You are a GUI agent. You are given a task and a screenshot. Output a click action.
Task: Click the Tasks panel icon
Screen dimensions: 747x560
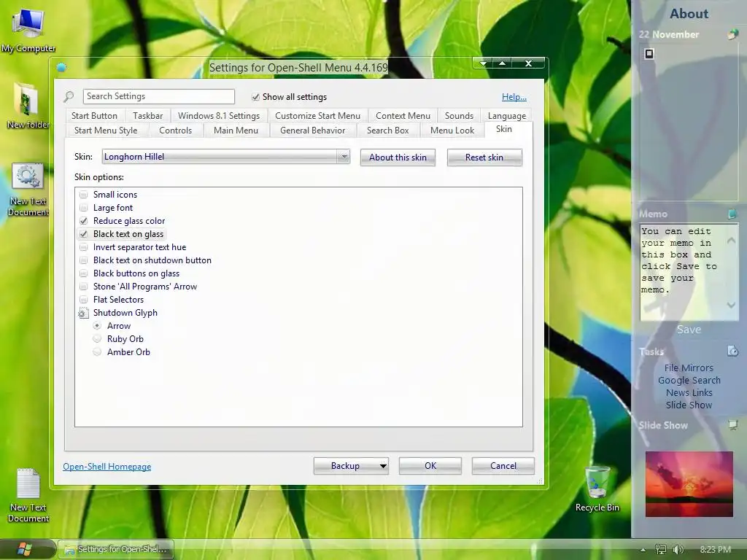point(732,351)
